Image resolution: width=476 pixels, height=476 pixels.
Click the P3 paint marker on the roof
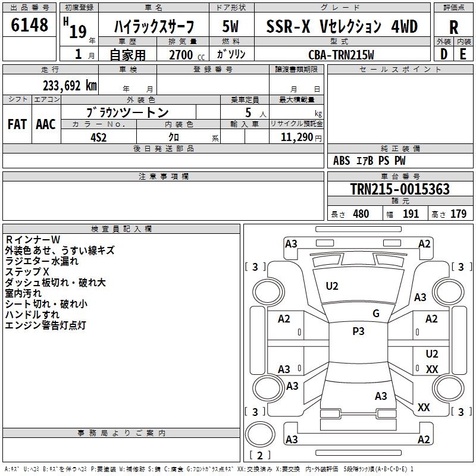[358, 331]
